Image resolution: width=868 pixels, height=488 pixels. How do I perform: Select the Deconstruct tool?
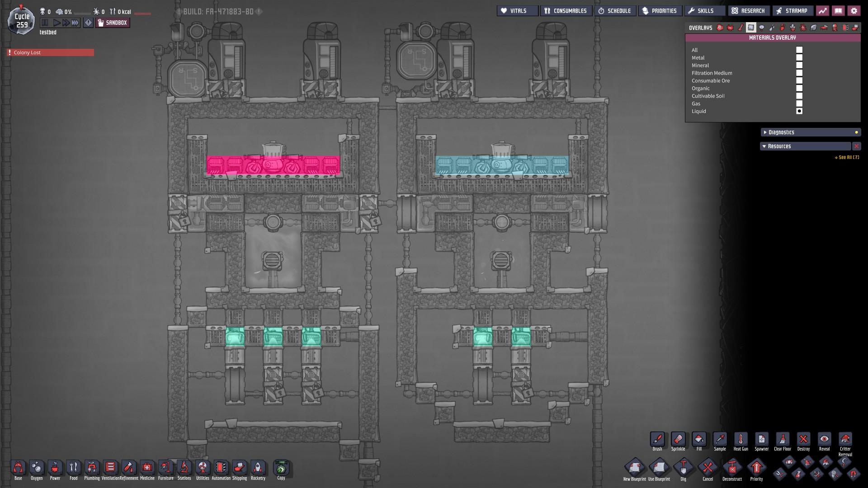coord(732,468)
